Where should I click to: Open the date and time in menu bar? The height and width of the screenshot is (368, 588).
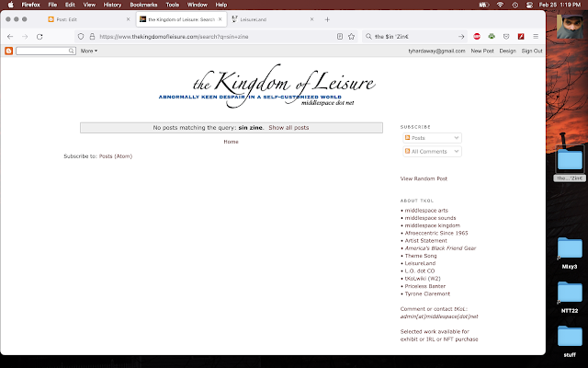pyautogui.click(x=560, y=5)
